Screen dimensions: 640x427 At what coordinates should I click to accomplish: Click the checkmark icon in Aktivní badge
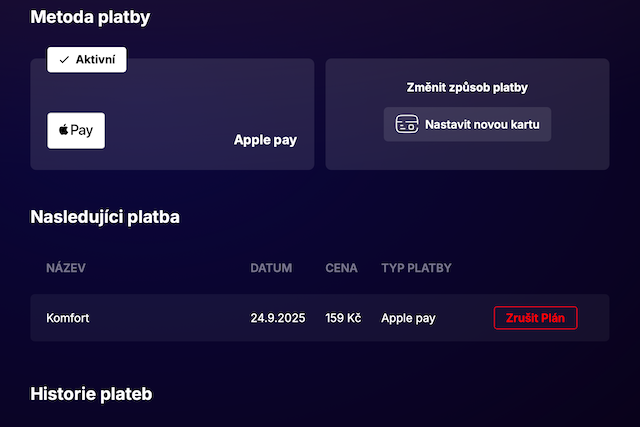point(64,60)
